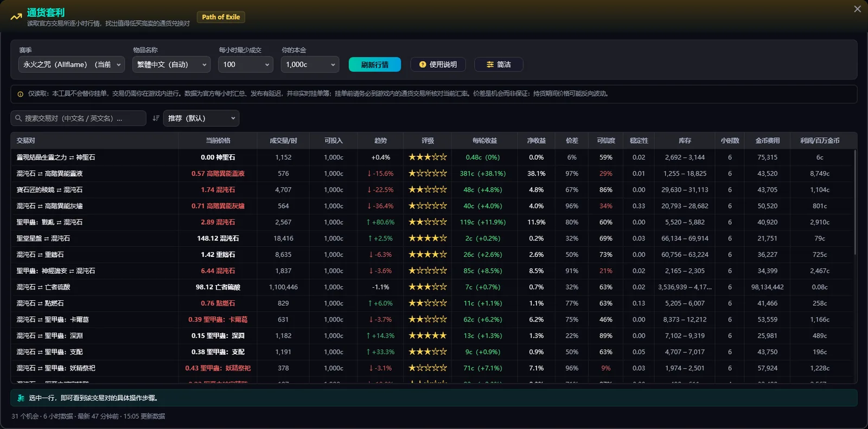The width and height of the screenshot is (868, 429).
Task: Click the Path of Exile badge
Action: point(221,17)
